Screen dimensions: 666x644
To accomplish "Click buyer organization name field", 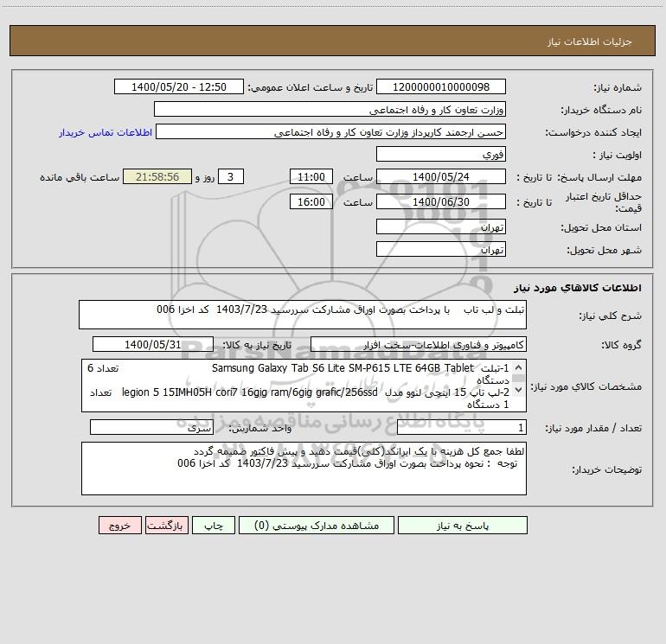I will pyautogui.click(x=330, y=109).
